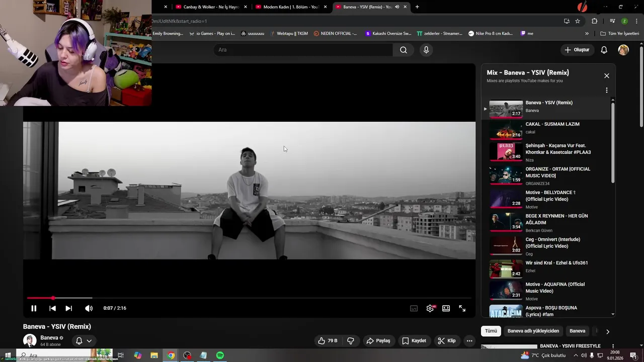Go to previous video in player

[x=52, y=308]
